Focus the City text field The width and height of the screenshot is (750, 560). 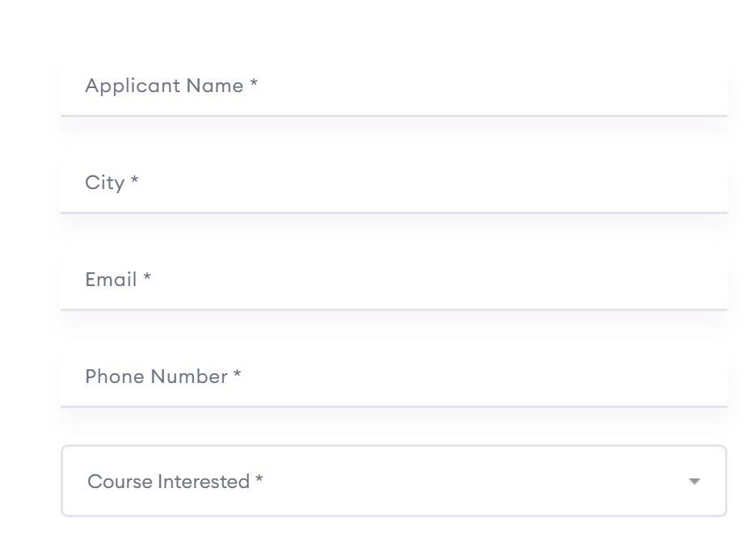pyautogui.click(x=394, y=183)
